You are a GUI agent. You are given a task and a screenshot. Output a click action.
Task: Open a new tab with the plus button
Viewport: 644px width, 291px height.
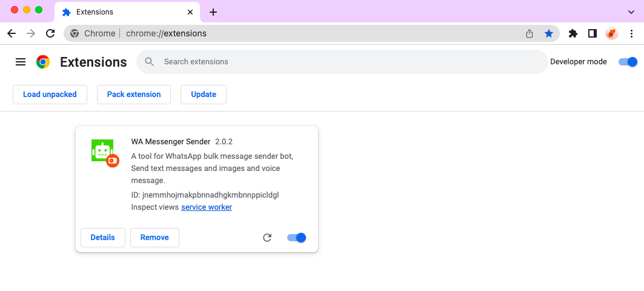[213, 12]
